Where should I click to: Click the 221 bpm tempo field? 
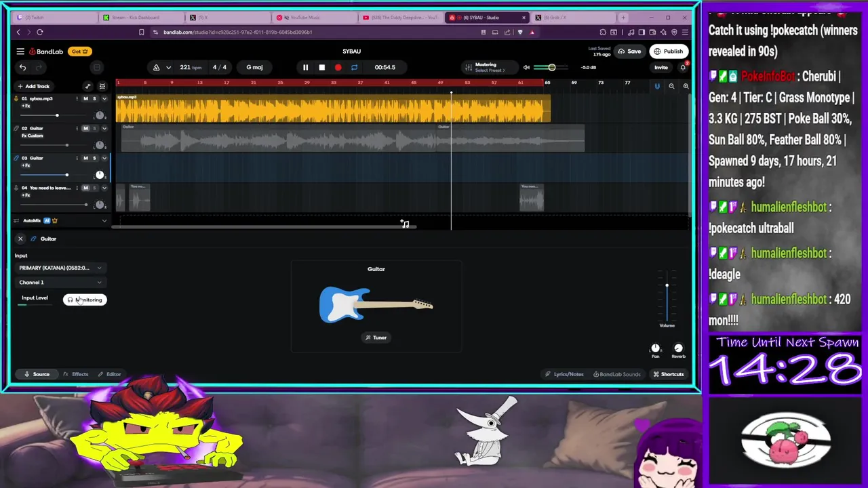tap(191, 67)
